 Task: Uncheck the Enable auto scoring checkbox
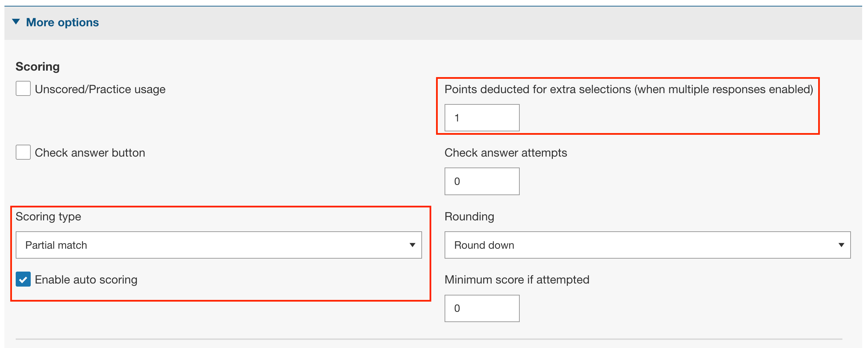(x=23, y=279)
